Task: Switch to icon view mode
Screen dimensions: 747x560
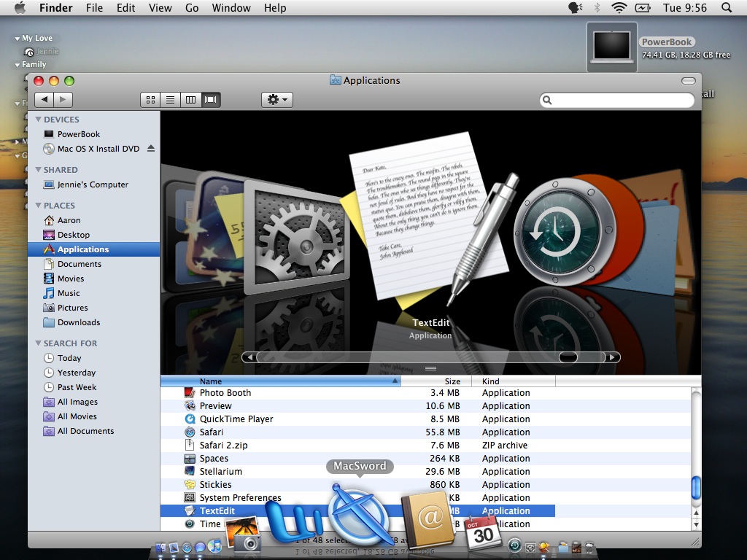Action: point(150,100)
